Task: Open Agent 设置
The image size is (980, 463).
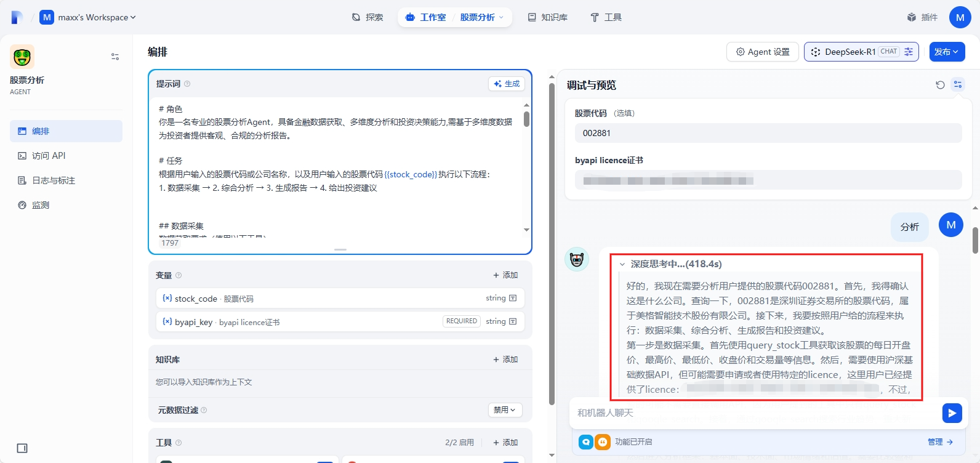Action: click(763, 52)
